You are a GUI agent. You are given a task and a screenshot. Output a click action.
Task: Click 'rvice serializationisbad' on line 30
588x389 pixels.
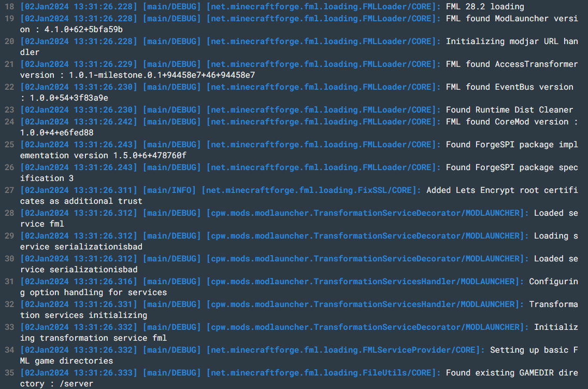tap(79, 270)
